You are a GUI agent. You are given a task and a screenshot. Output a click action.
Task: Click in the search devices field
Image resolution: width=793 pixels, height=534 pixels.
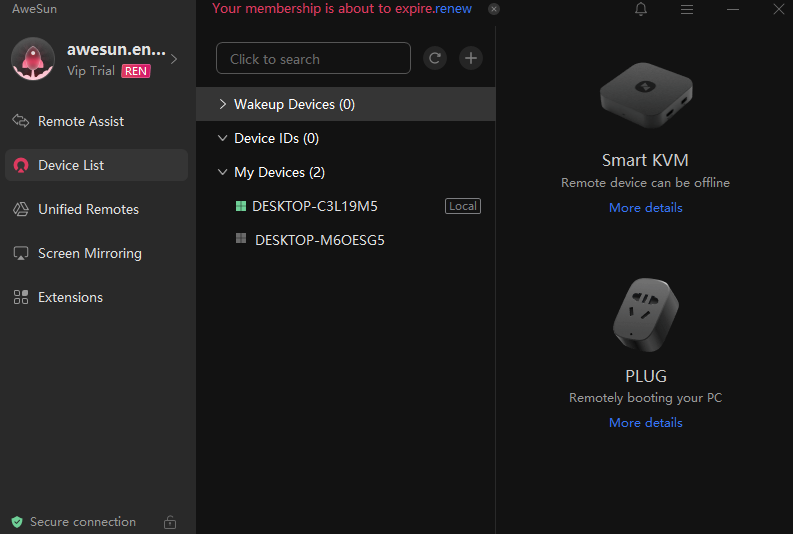tap(313, 58)
